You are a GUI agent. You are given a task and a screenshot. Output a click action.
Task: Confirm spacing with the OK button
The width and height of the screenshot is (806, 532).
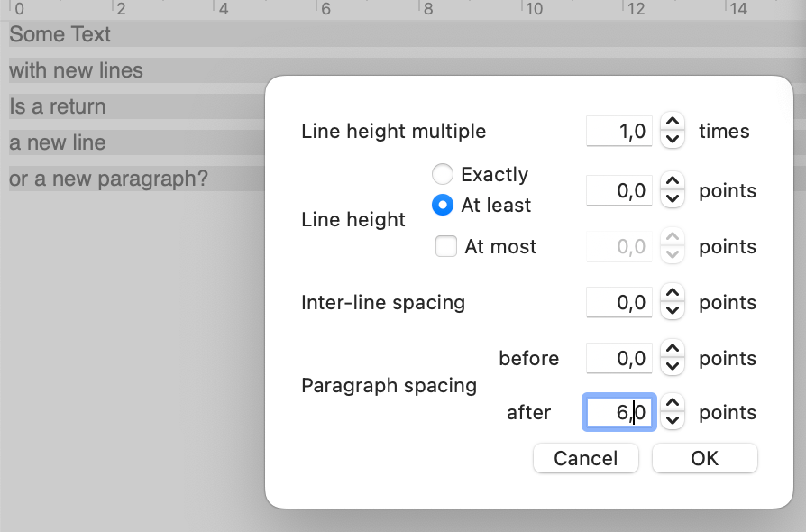[x=705, y=458]
